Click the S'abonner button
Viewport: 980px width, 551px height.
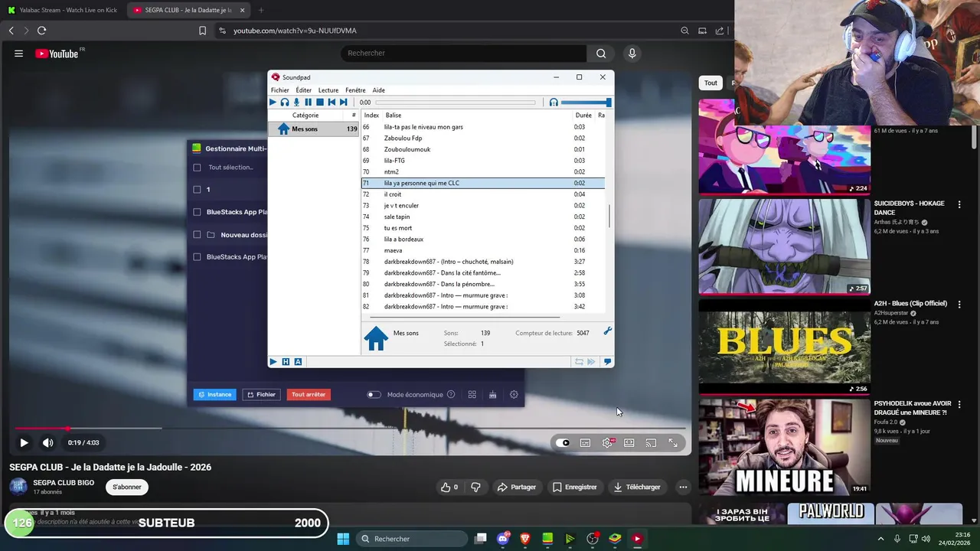point(127,487)
